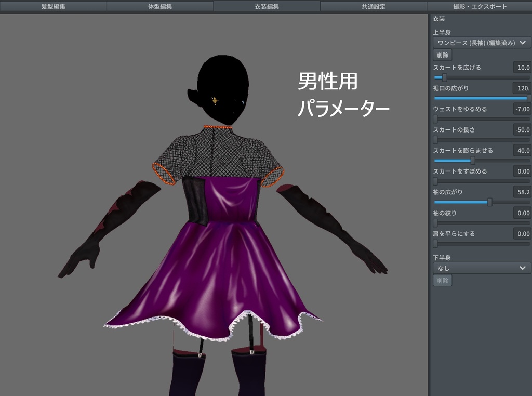Switch to the 体型編集 tab
This screenshot has height=396, width=532.
pyautogui.click(x=159, y=6)
